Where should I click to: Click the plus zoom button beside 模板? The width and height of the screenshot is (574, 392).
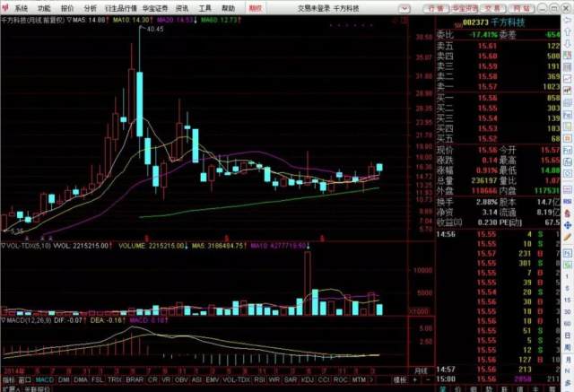[415, 380]
